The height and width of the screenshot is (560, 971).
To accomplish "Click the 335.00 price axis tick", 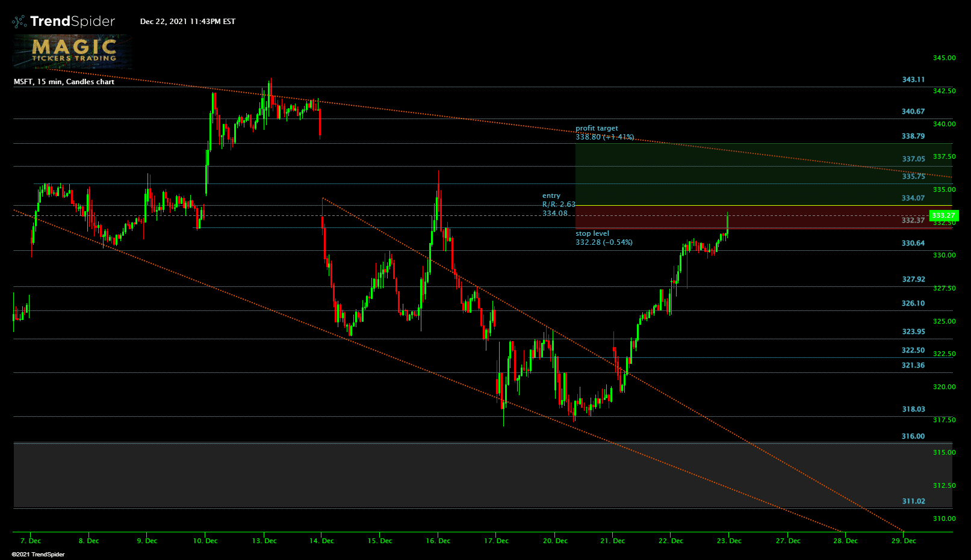I will pos(944,189).
